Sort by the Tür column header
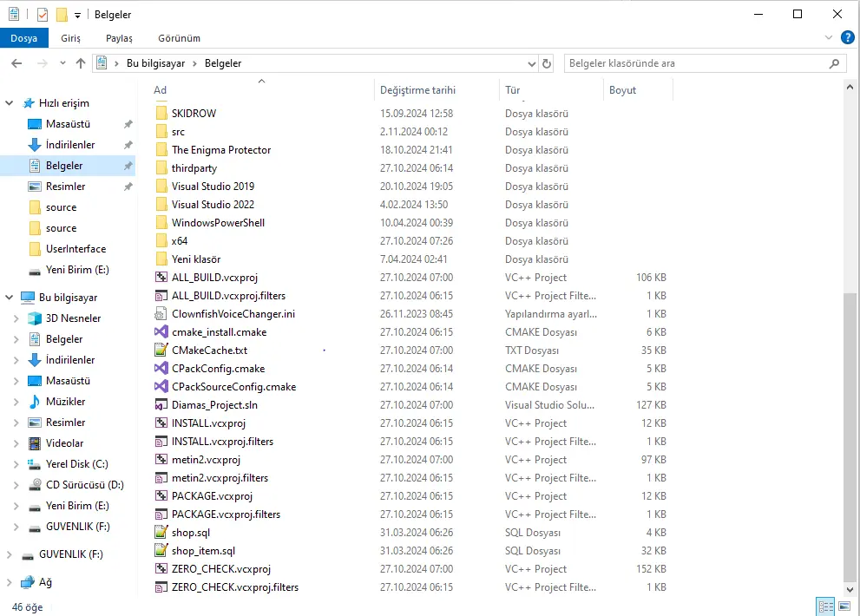Viewport: 860px width, 616px height. 551,90
